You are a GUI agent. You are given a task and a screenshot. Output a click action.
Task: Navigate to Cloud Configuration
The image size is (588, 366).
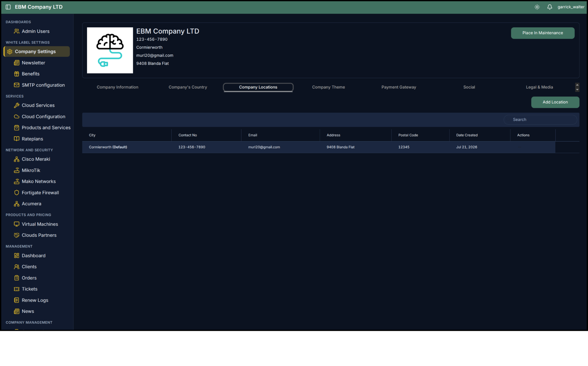pos(44,117)
